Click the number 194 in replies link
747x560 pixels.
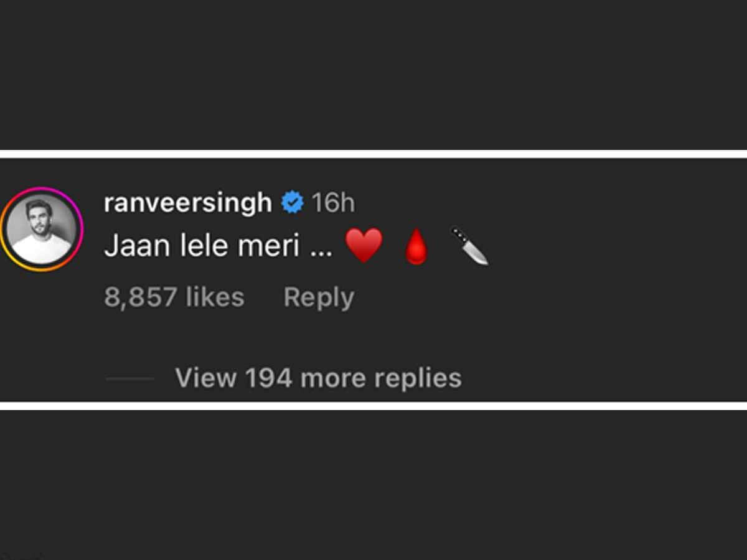point(268,378)
